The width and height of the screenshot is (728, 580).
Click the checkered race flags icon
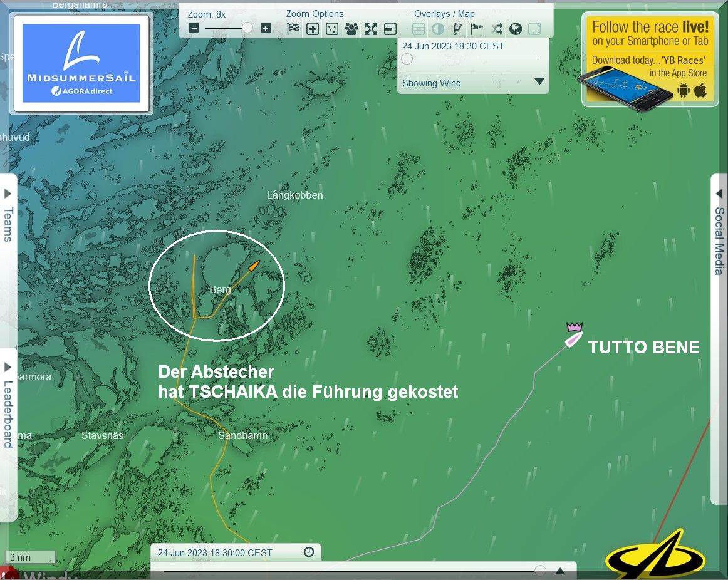[293, 29]
